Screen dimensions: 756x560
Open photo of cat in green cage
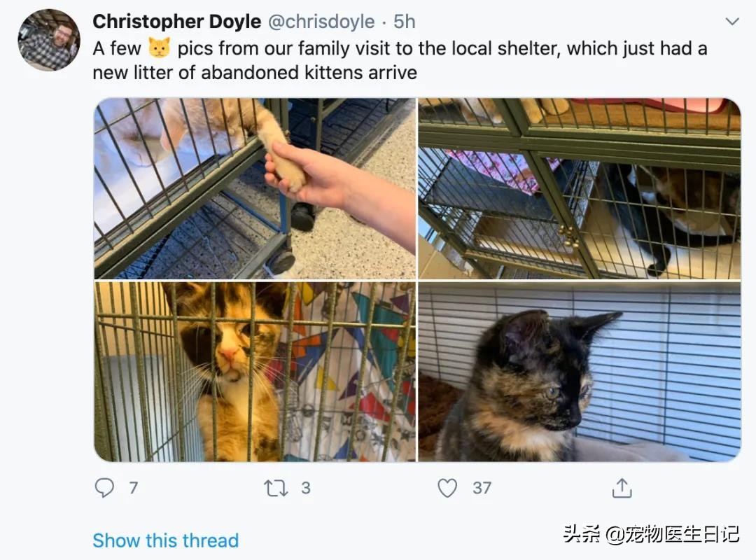tap(580, 188)
